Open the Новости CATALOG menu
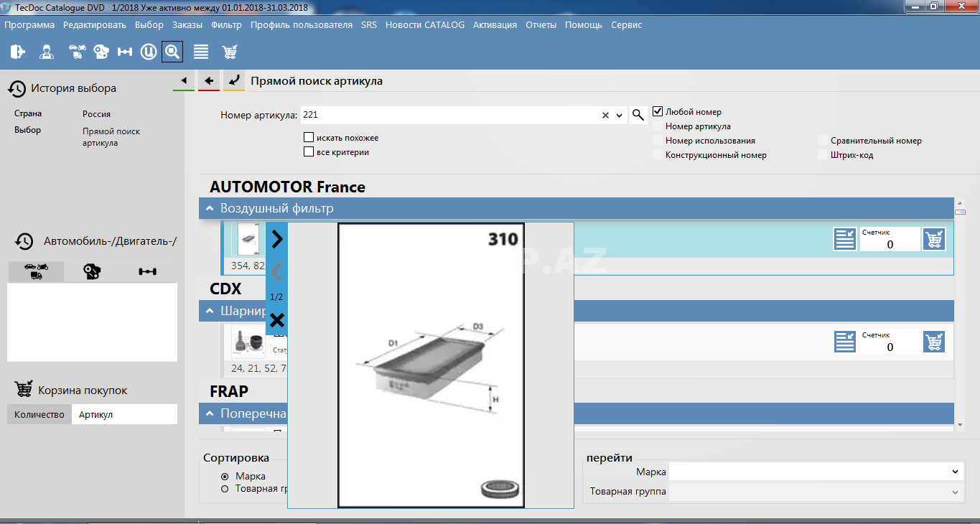The image size is (980, 524). (425, 24)
